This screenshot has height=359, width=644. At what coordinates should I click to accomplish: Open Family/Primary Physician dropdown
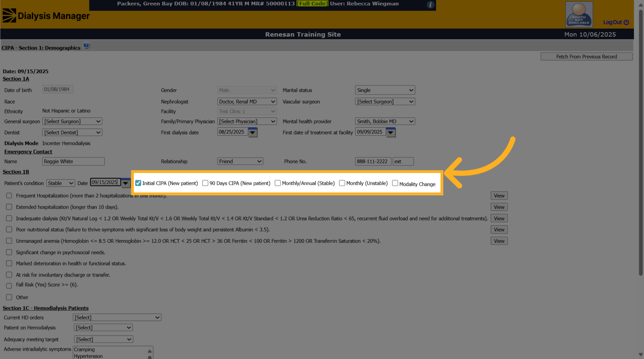coord(247,121)
